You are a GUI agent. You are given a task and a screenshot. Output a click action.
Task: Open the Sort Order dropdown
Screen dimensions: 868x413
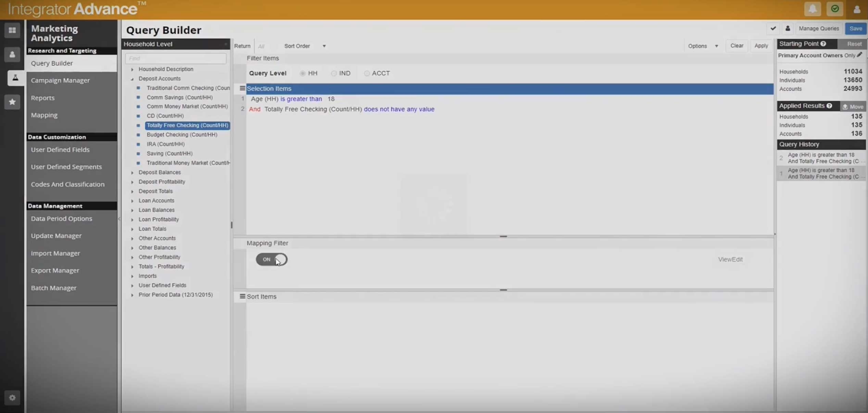(x=324, y=46)
